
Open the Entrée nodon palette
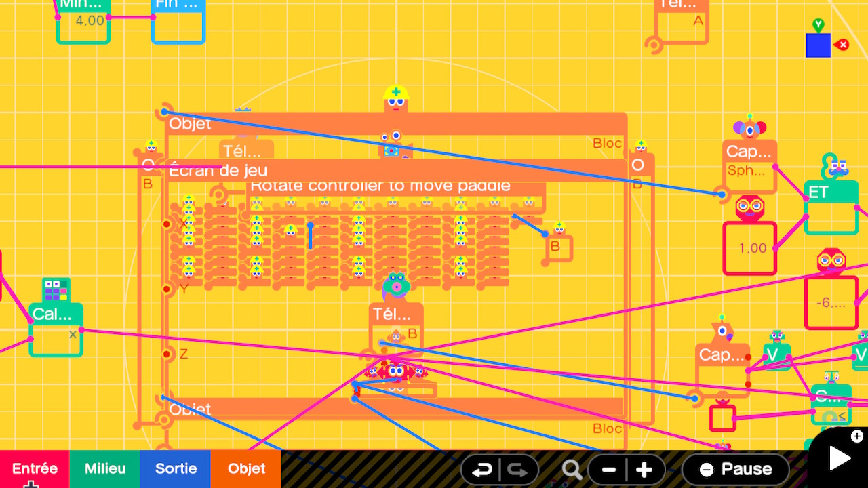coord(35,469)
